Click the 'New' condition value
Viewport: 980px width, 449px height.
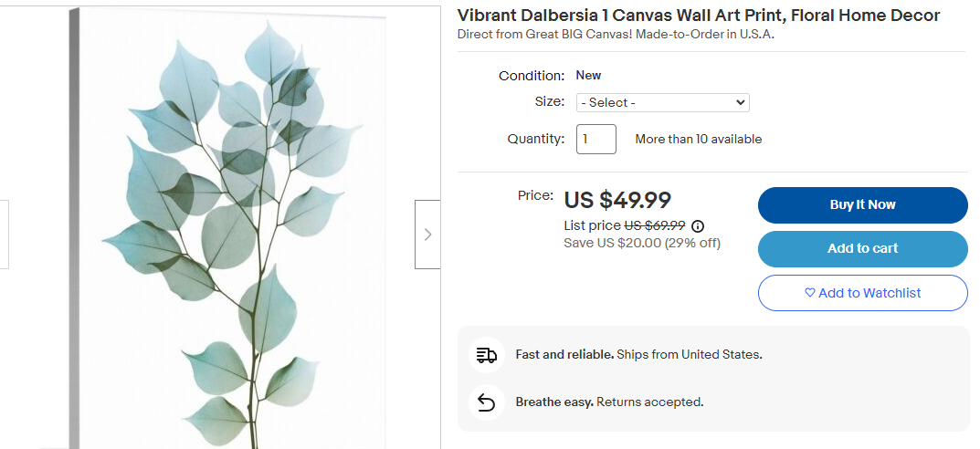pyautogui.click(x=588, y=76)
